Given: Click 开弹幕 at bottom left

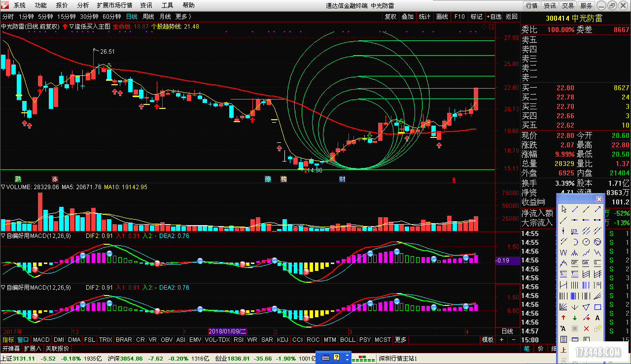Looking at the screenshot, I should pos(11,348).
